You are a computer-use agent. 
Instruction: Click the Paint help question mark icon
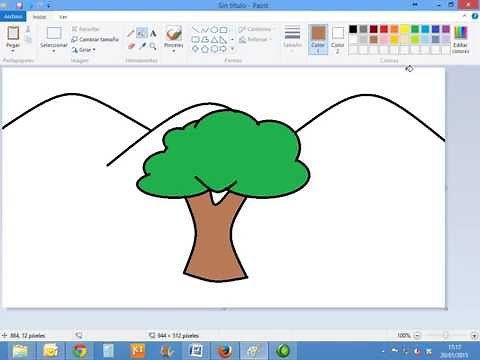474,16
